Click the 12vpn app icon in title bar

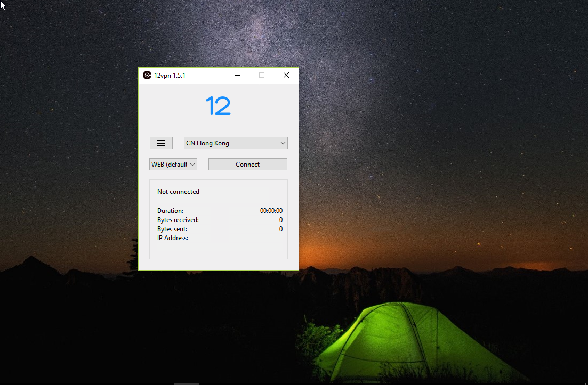tap(147, 75)
